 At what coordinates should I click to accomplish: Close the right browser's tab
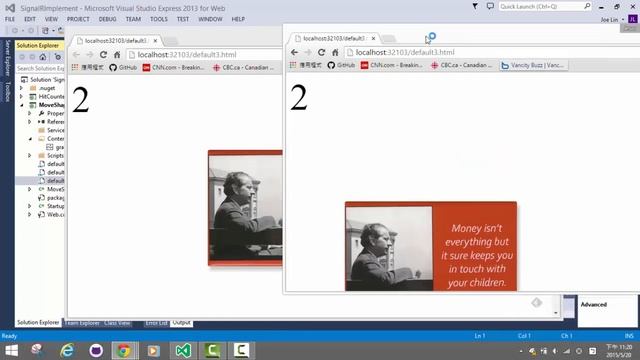click(373, 38)
